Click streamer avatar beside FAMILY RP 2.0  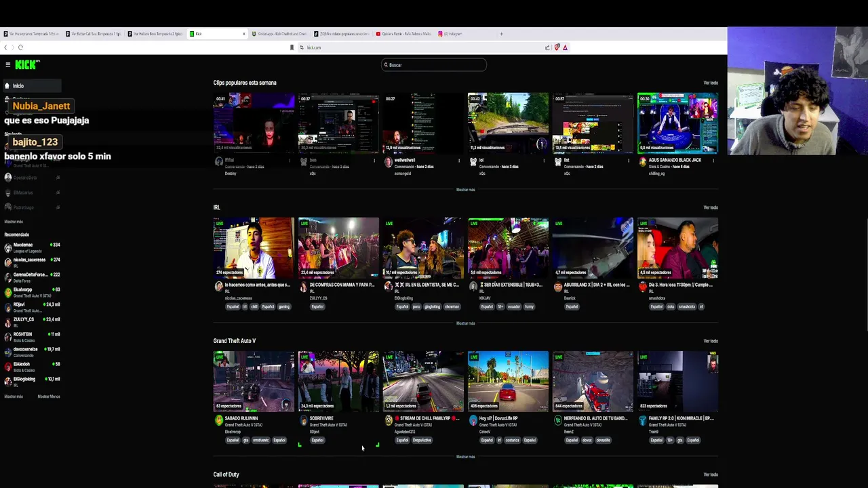(x=642, y=421)
